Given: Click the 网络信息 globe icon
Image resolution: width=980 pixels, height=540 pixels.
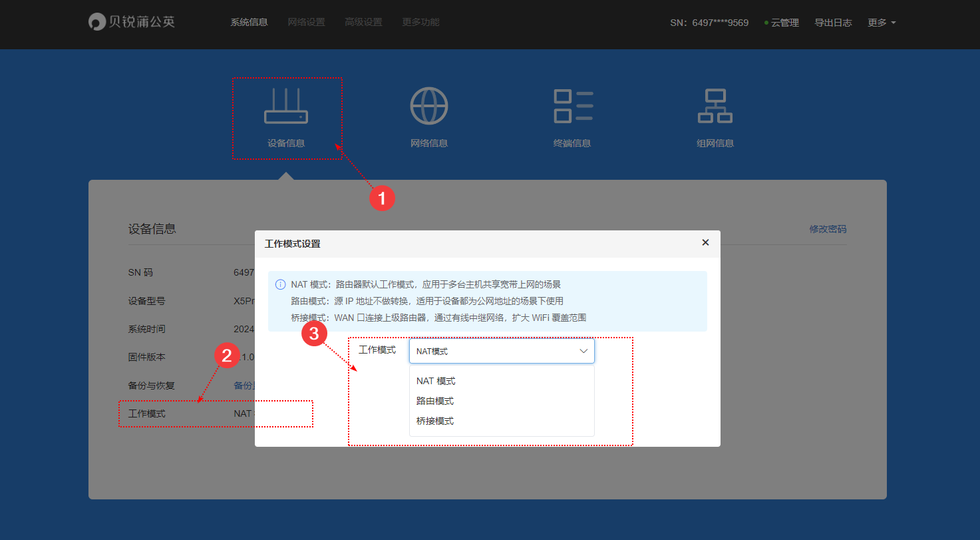Looking at the screenshot, I should coord(429,107).
